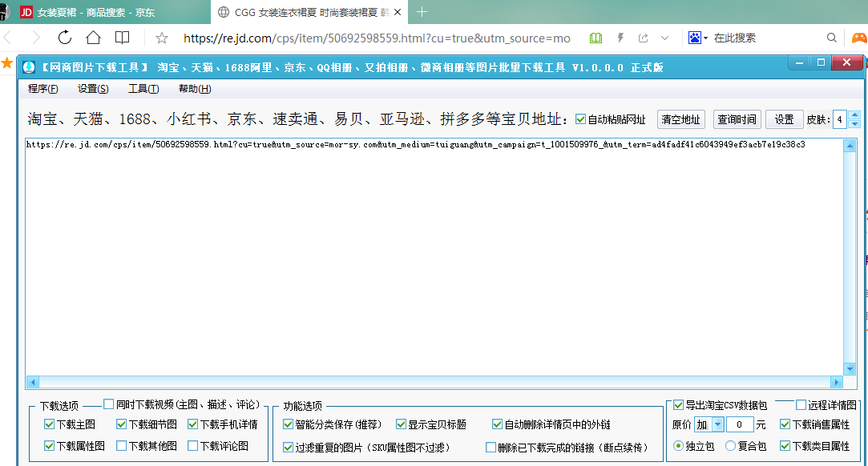Image resolution: width=868 pixels, height=466 pixels.
Task: Click the vertical scrollbar down arrow
Action: click(x=850, y=368)
